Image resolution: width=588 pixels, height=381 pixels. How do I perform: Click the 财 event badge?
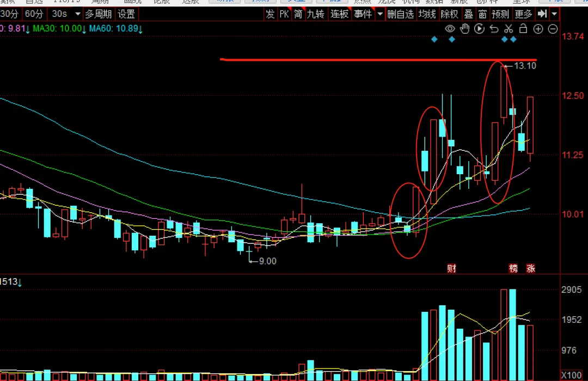pos(452,268)
